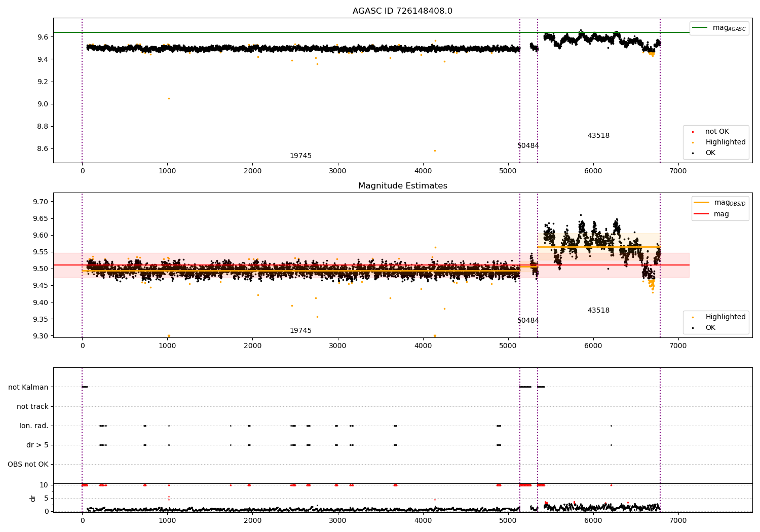Click the 9.30 y-axis tick label

tap(41, 336)
